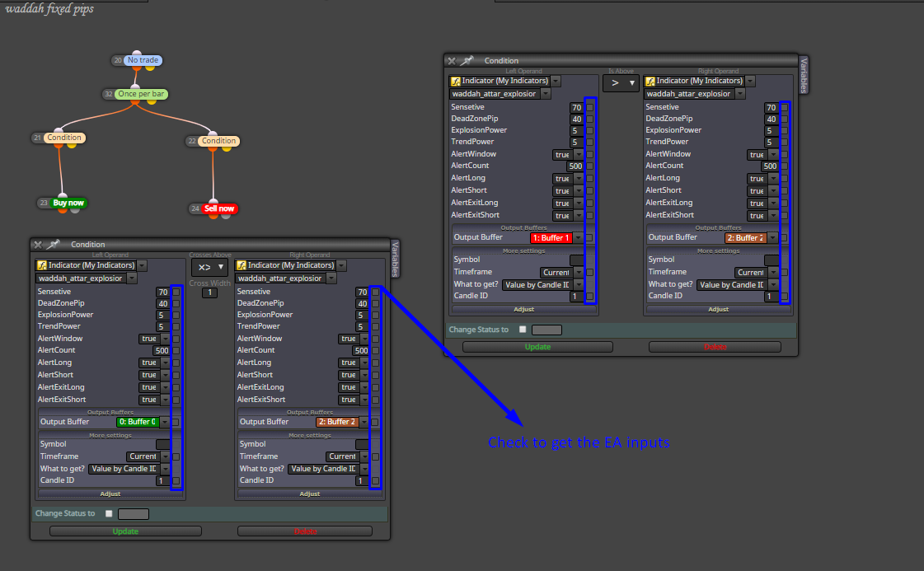The height and width of the screenshot is (571, 924).
Task: Click Adjust under Is Above left operand
Action: click(524, 309)
